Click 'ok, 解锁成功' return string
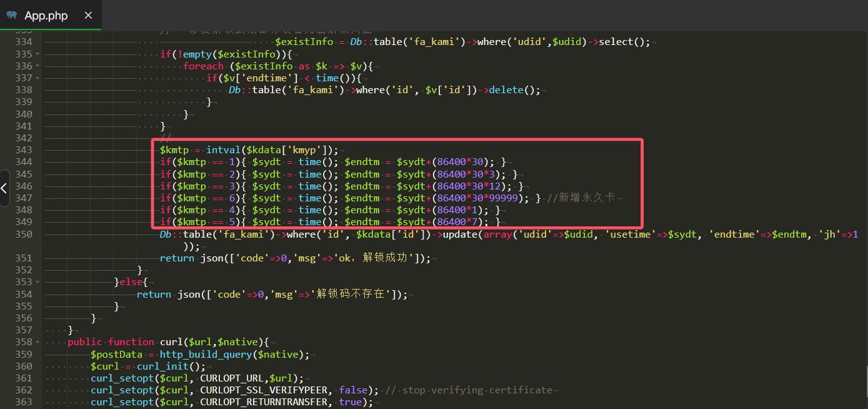 coord(374,258)
